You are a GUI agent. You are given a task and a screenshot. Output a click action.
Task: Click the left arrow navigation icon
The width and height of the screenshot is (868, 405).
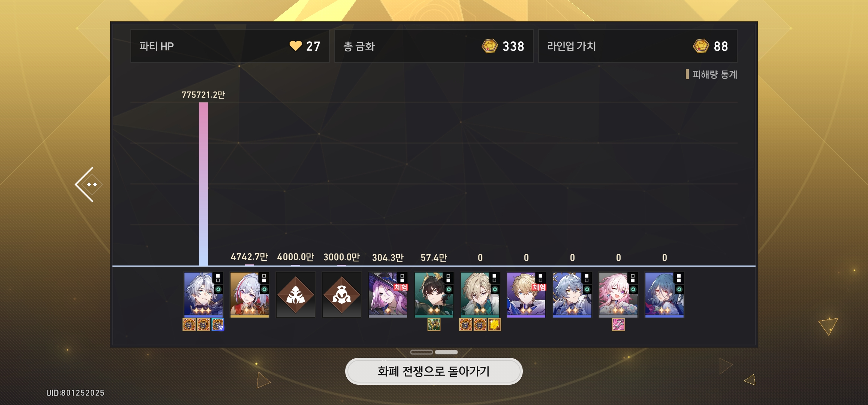coord(88,184)
